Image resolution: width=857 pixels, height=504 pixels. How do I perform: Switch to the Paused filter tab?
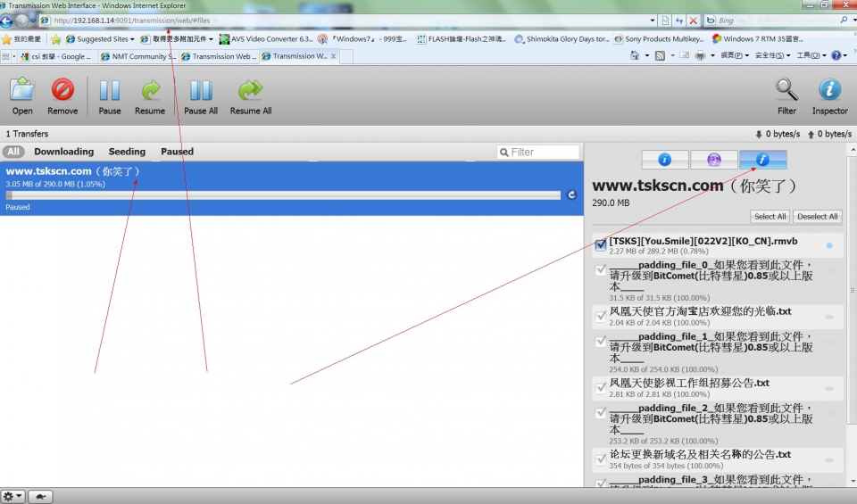click(177, 152)
